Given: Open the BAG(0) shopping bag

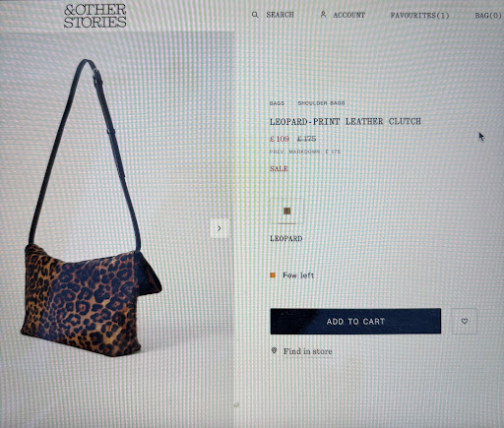Looking at the screenshot, I should pyautogui.click(x=488, y=16).
